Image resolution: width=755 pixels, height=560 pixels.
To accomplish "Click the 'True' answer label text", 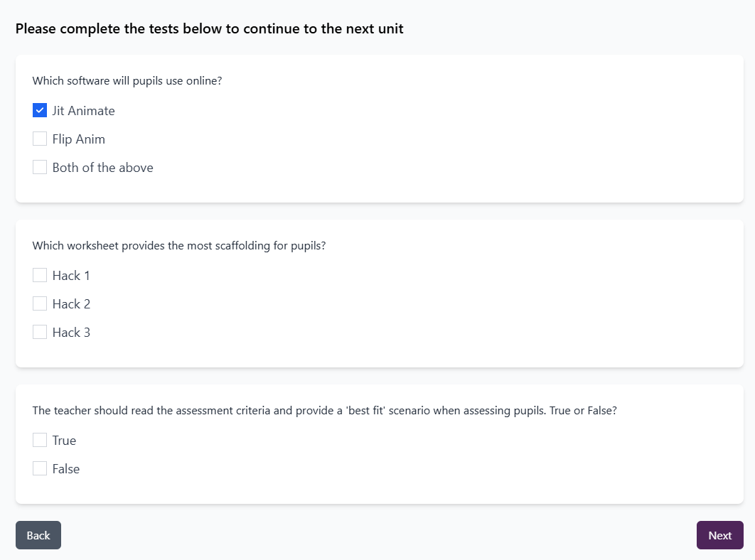I will [64, 441].
